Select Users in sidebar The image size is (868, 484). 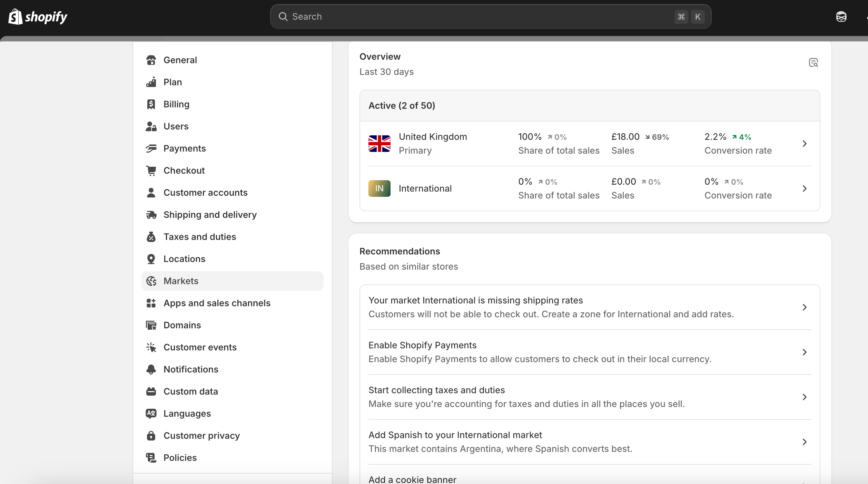coord(232,126)
